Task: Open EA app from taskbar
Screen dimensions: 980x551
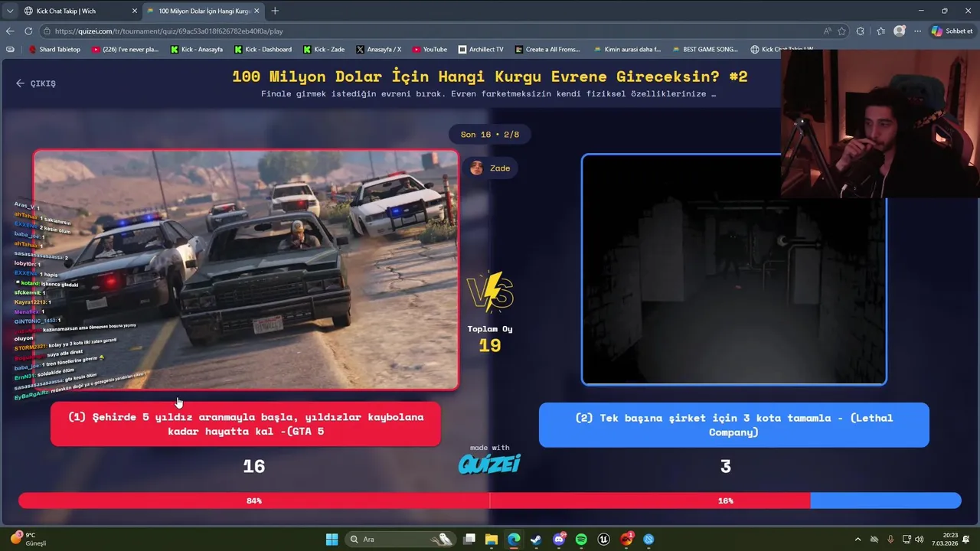Action: tap(626, 540)
